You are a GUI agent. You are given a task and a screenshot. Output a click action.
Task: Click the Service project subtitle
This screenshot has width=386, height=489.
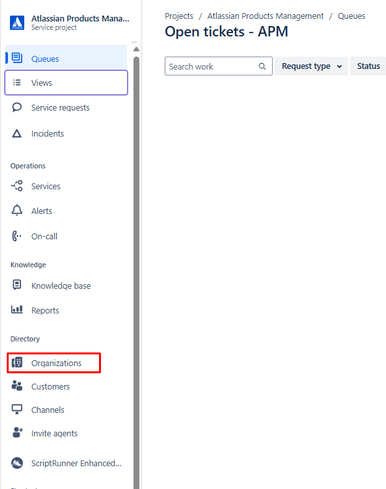pyautogui.click(x=54, y=27)
